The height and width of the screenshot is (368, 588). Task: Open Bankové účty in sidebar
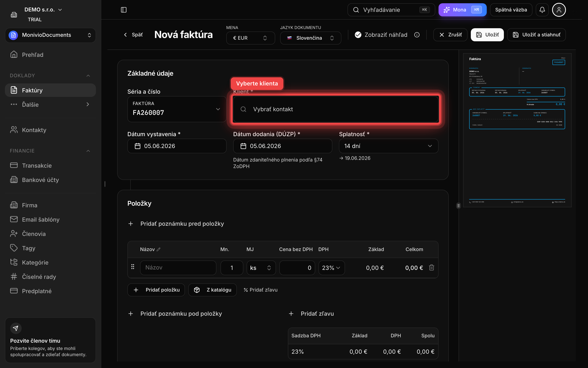pos(50,180)
